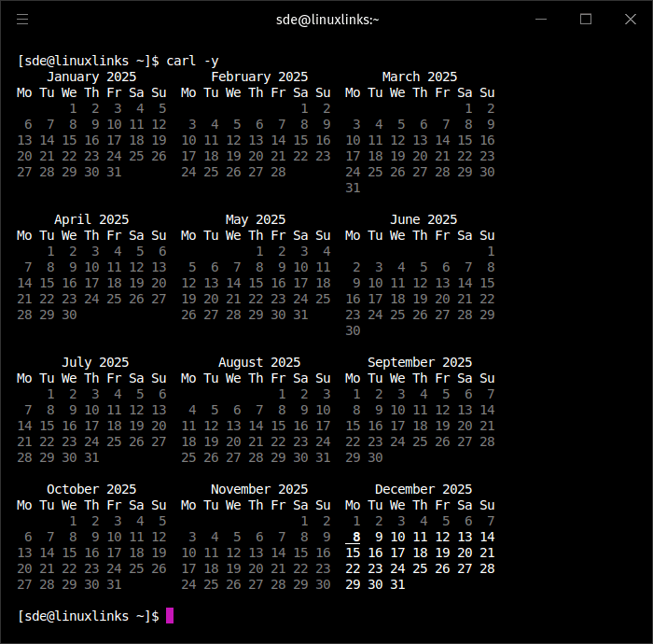653x644 pixels.
Task: Click the bottom shell prompt text
Action: point(89,615)
